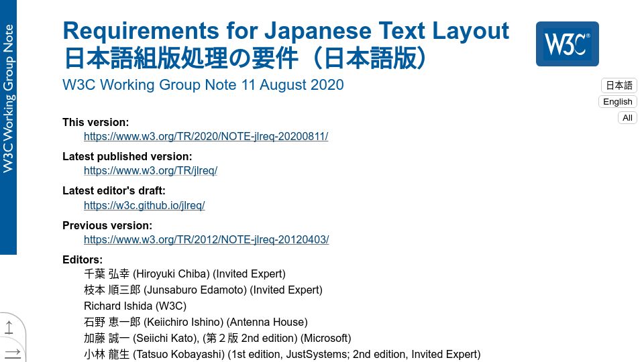This screenshot has width=644, height=362.
Task: Click editor Seiichi Kato entry
Action: click(x=217, y=338)
